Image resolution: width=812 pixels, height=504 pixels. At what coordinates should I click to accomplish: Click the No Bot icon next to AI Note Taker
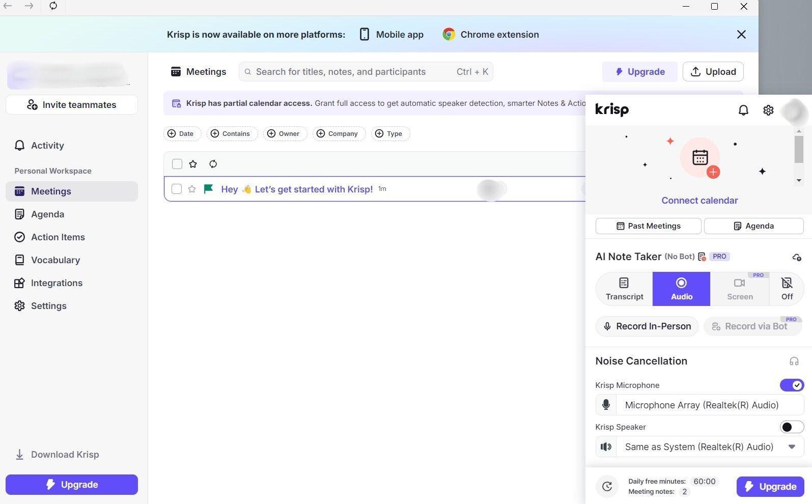[x=702, y=257]
